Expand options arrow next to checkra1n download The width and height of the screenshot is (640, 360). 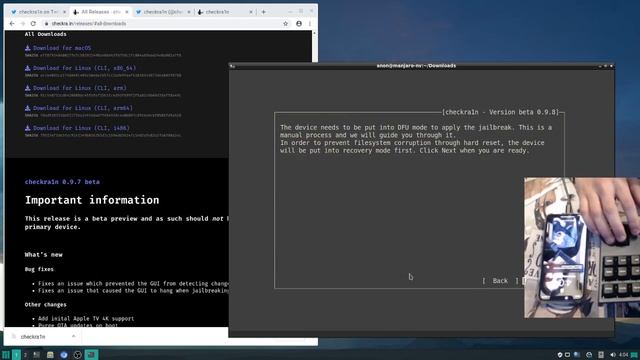(x=73, y=337)
